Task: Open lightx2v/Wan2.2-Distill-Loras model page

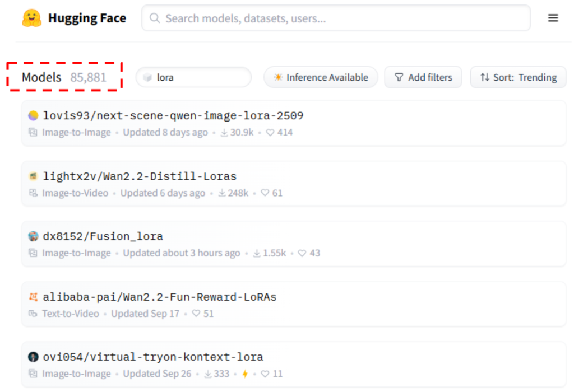Action: [x=140, y=176]
